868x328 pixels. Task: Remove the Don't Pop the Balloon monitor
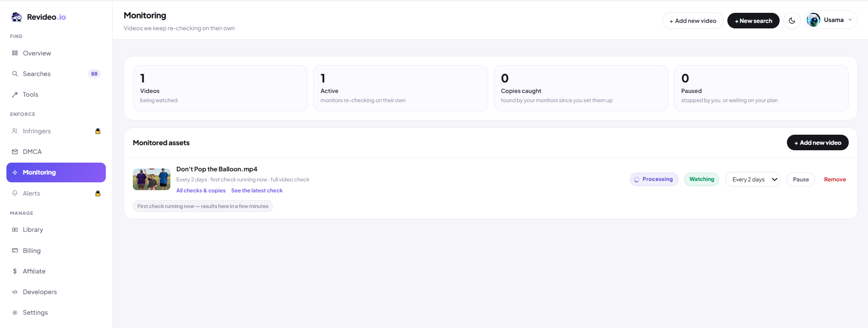point(835,180)
